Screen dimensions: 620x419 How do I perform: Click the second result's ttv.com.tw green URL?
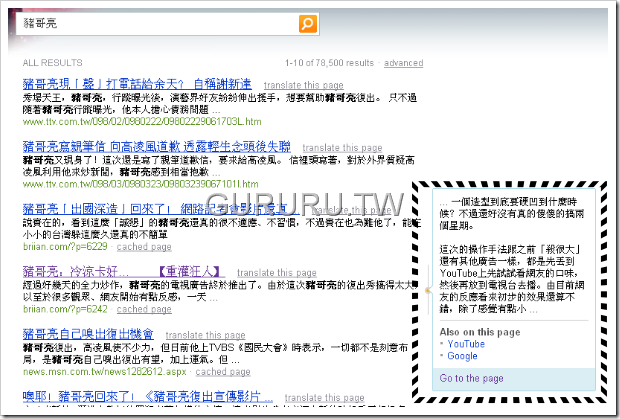coord(140,184)
